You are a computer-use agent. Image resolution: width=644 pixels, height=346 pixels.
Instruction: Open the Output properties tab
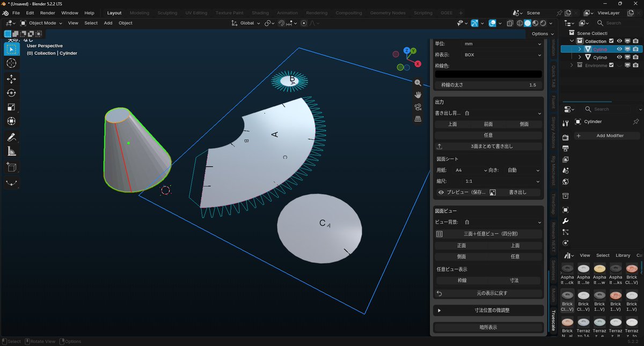point(565,149)
